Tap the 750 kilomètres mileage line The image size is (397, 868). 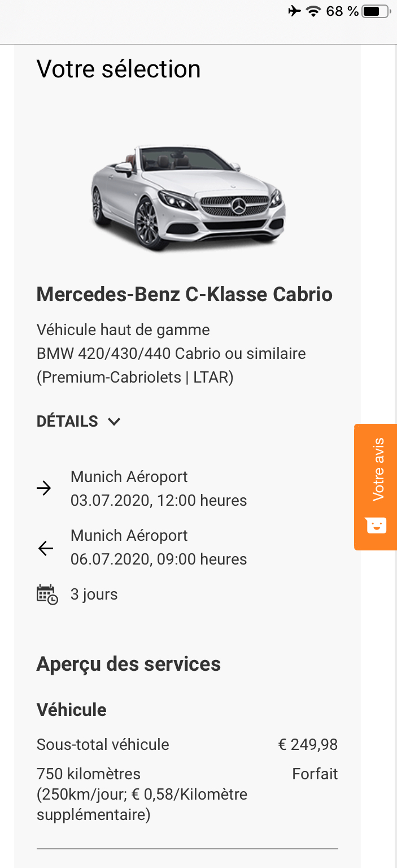click(89, 774)
